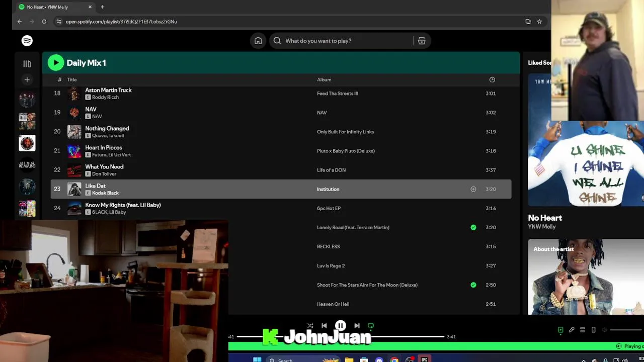Sort by Title column header

pos(72,79)
